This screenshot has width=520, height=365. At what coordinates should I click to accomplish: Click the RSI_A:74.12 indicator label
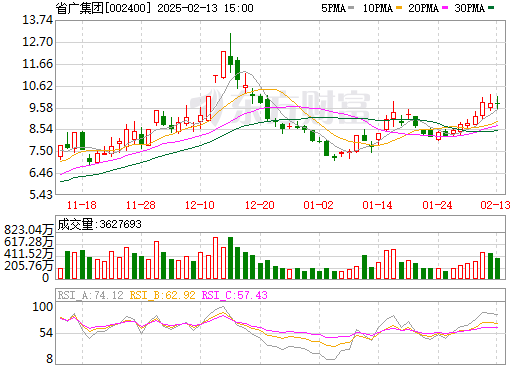(x=90, y=295)
